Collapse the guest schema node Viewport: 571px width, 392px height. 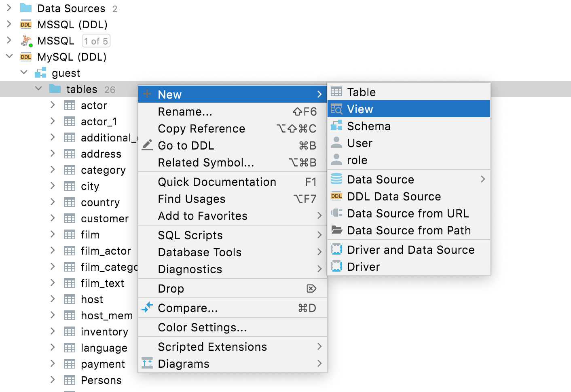tap(23, 72)
